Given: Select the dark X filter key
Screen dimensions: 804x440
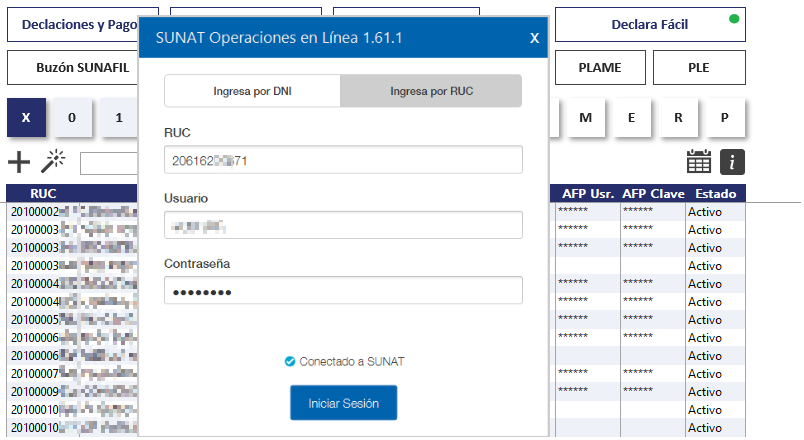Looking at the screenshot, I should 26,117.
